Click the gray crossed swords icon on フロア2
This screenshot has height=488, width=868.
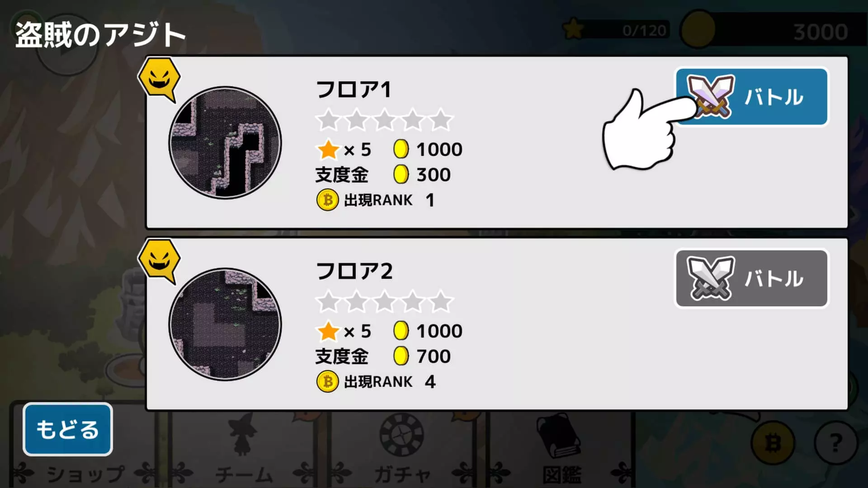711,278
